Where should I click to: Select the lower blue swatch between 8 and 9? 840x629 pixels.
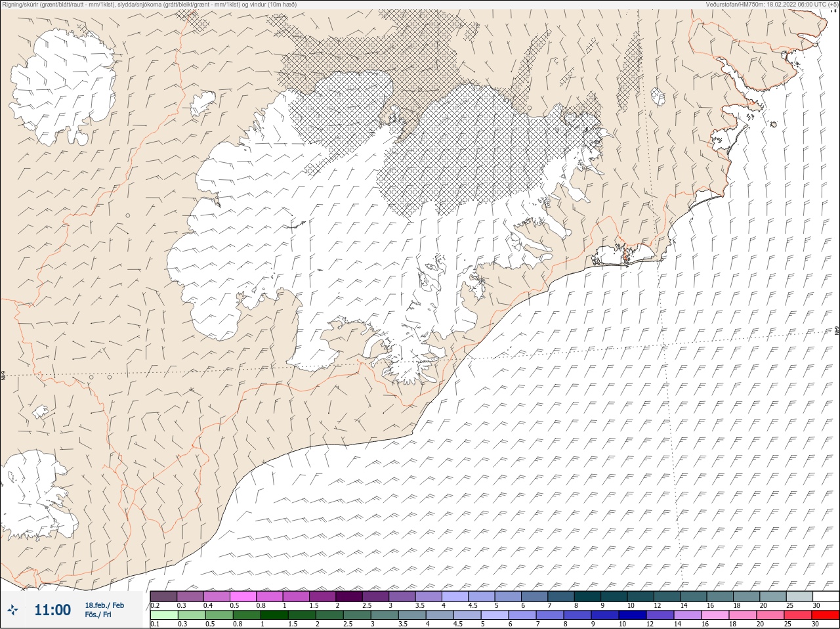point(577,615)
